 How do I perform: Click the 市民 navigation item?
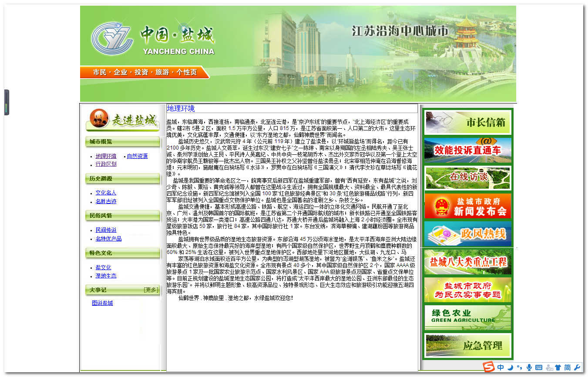(100, 73)
